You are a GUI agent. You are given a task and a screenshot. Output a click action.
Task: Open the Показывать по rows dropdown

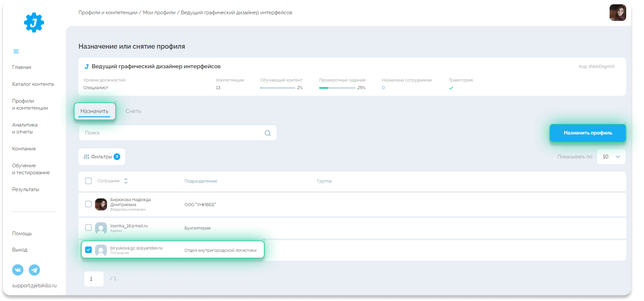[611, 157]
